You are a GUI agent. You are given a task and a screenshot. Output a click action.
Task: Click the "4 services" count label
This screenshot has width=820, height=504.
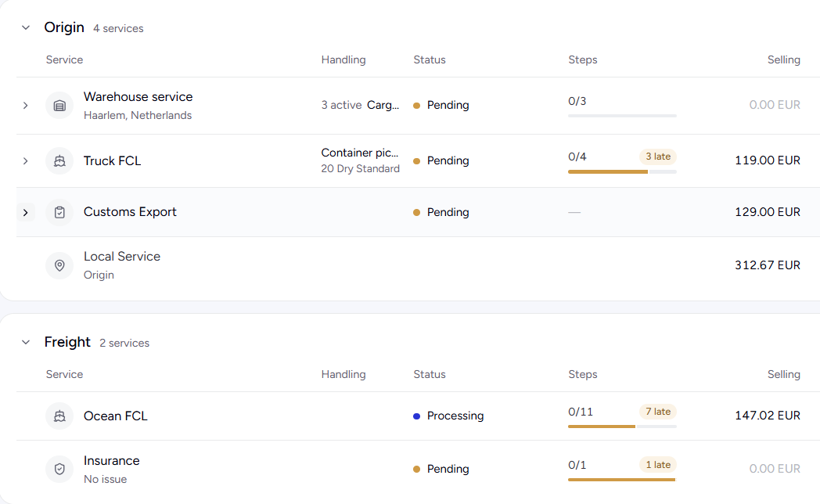pyautogui.click(x=118, y=29)
